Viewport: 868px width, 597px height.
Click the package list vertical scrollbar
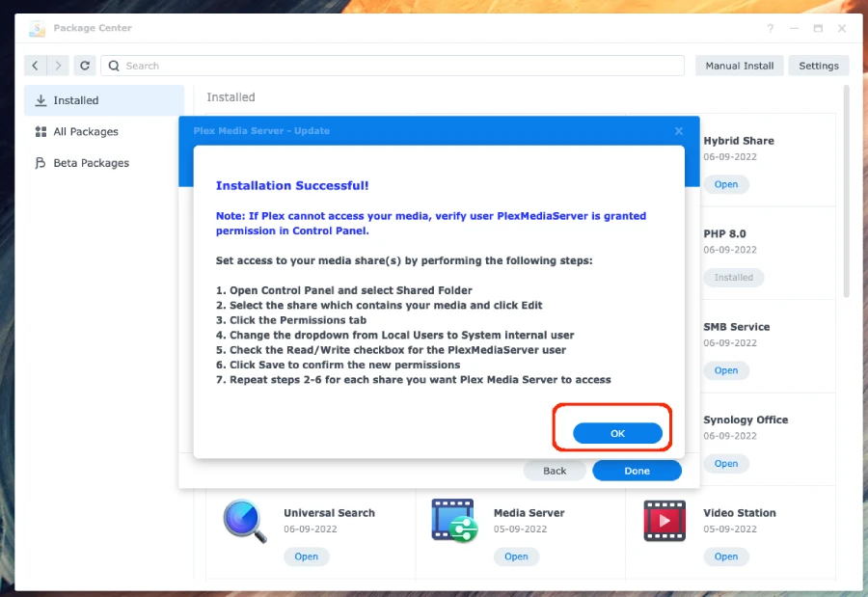(845, 191)
